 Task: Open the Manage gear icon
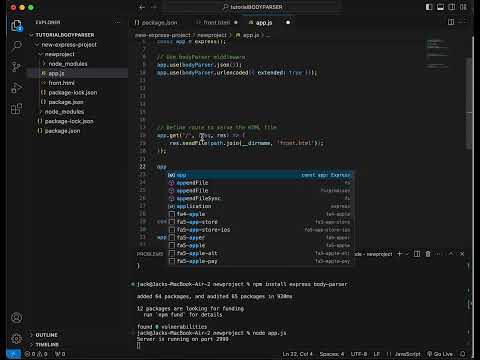pos(16,339)
